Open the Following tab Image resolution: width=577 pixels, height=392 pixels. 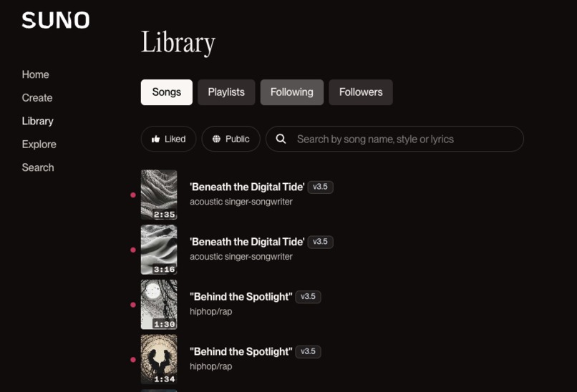292,92
